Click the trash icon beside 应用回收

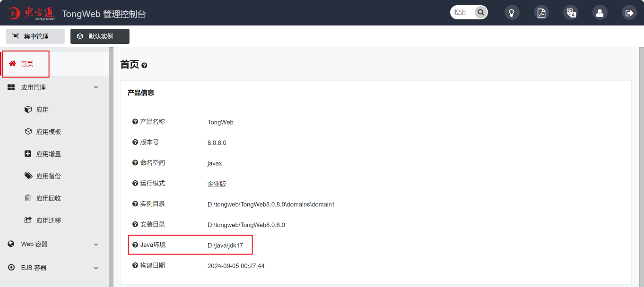pos(28,198)
